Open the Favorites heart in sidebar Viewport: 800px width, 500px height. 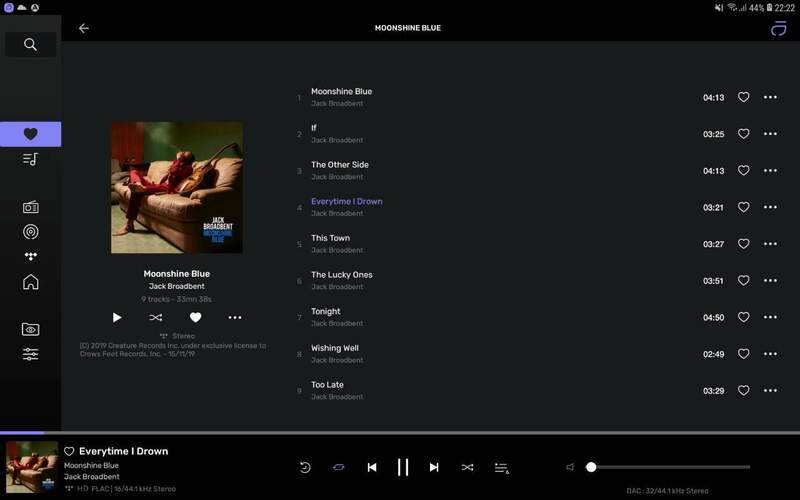[31, 134]
